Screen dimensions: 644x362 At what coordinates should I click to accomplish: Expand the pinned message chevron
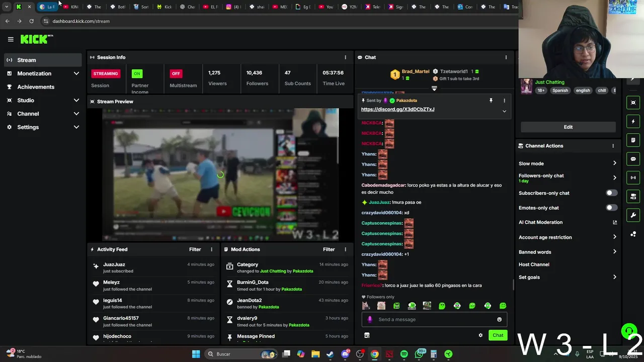coord(504,111)
